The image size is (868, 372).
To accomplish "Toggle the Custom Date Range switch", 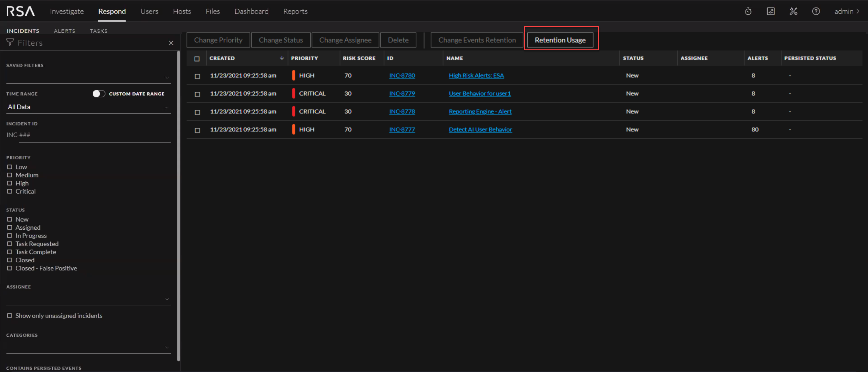I will click(99, 94).
